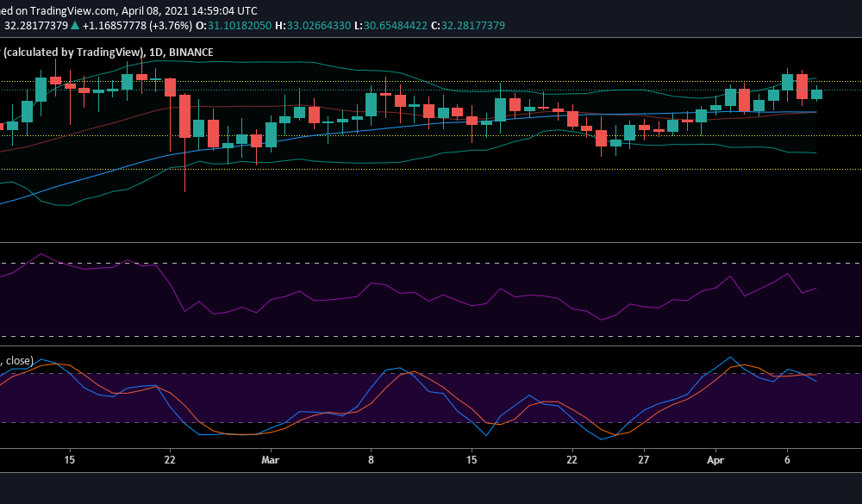
Task: Click the '22' date label just before '27'
Action: pyautogui.click(x=572, y=459)
